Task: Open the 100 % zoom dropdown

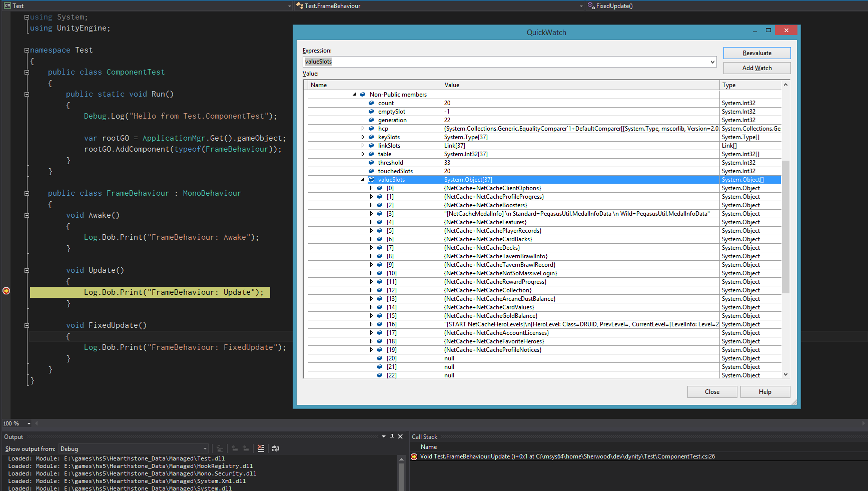Action: (x=29, y=423)
